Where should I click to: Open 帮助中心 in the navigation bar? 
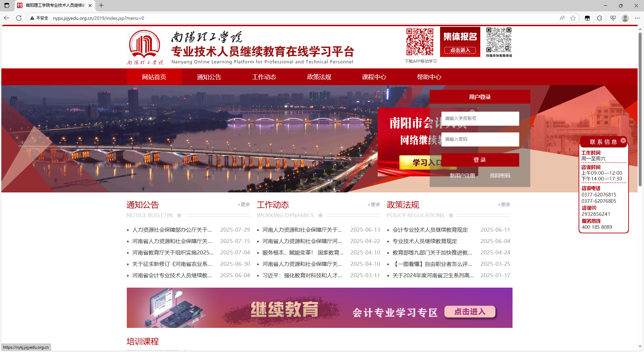tap(429, 77)
